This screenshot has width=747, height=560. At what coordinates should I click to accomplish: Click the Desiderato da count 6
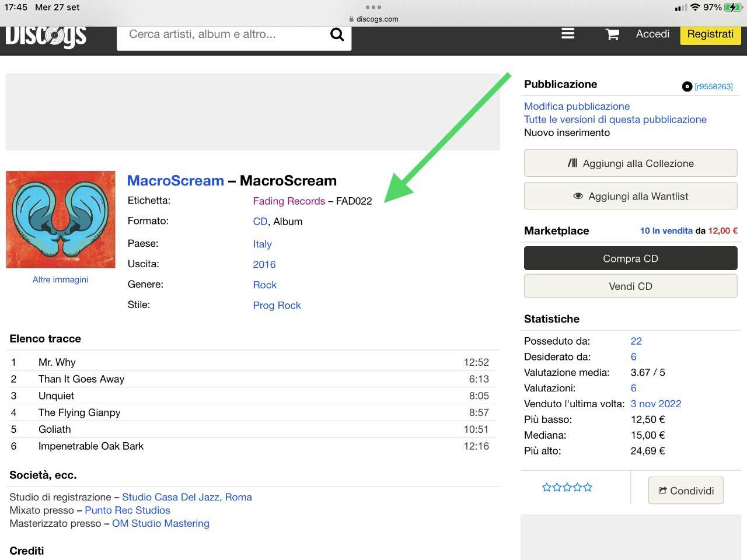pyautogui.click(x=633, y=357)
